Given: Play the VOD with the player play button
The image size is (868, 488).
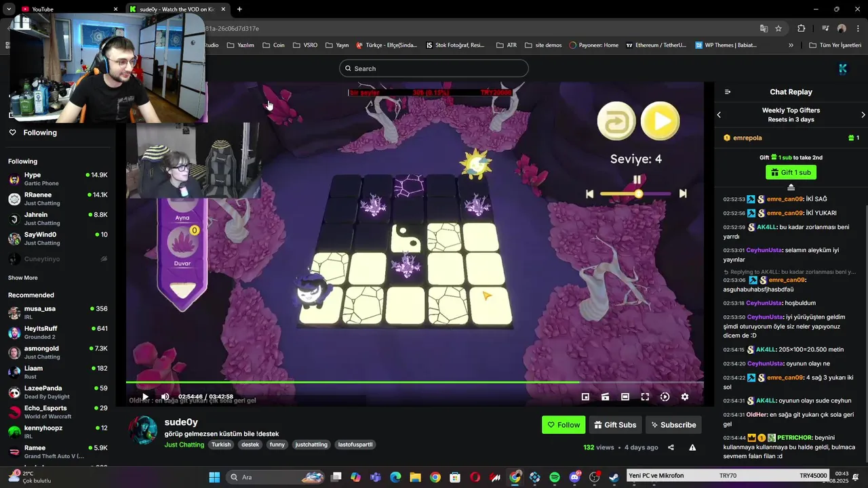Looking at the screenshot, I should pyautogui.click(x=145, y=396).
